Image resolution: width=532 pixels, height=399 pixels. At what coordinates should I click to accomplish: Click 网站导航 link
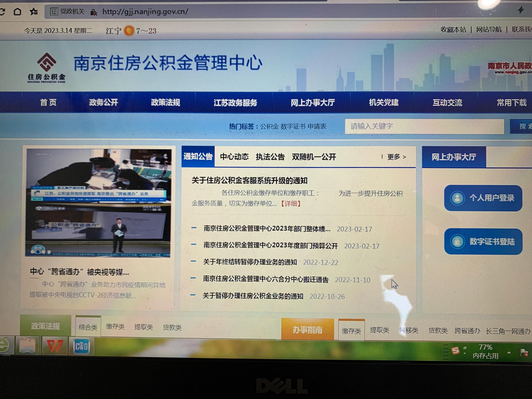[x=489, y=29]
